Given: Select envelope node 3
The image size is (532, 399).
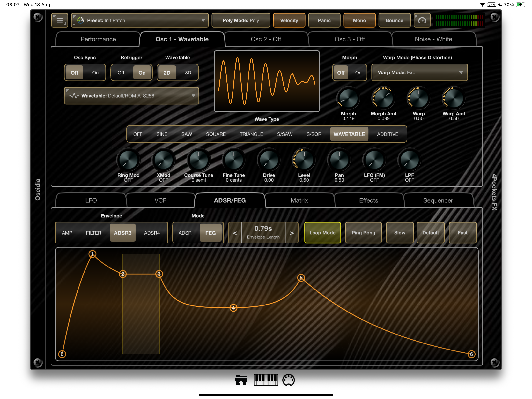Looking at the screenshot, I should tap(159, 274).
